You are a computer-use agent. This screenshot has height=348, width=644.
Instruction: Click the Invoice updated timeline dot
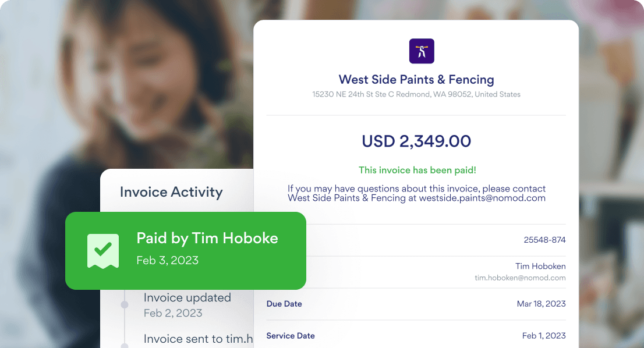click(124, 305)
